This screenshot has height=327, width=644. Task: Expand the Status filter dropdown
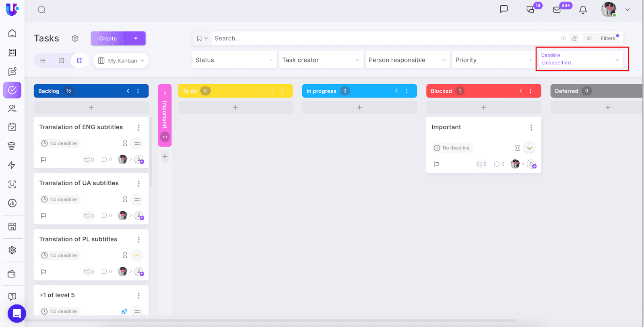(234, 60)
